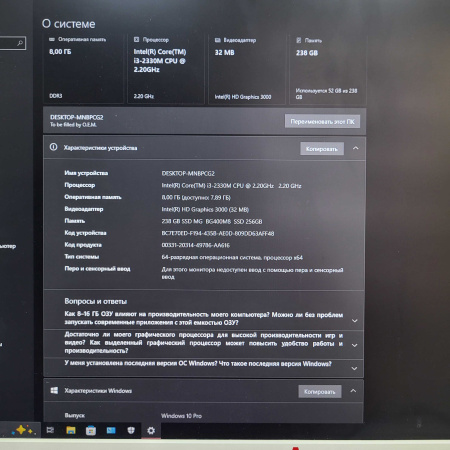Image resolution: width=450 pixels, height=450 pixels.
Task: Open the Mail app on the taskbar
Action: (111, 430)
